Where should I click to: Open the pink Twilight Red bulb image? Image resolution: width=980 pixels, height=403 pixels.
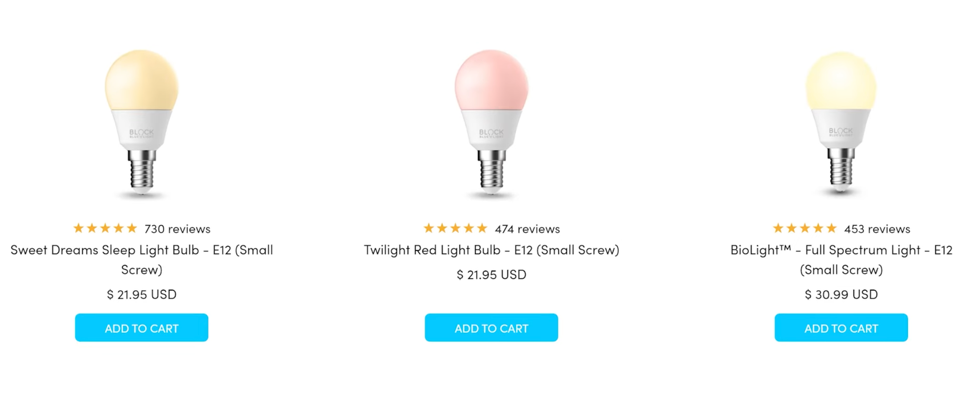point(491,124)
